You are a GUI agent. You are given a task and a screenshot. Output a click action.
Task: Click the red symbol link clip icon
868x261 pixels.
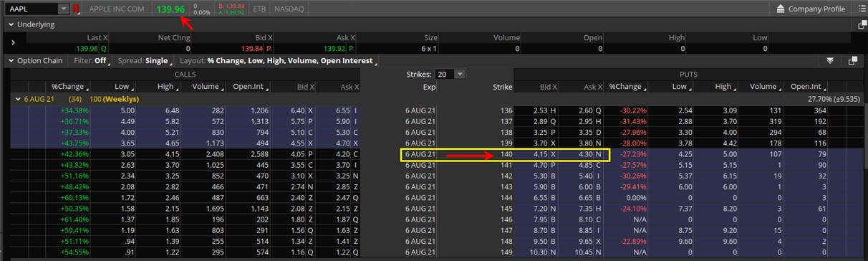pyautogui.click(x=76, y=9)
